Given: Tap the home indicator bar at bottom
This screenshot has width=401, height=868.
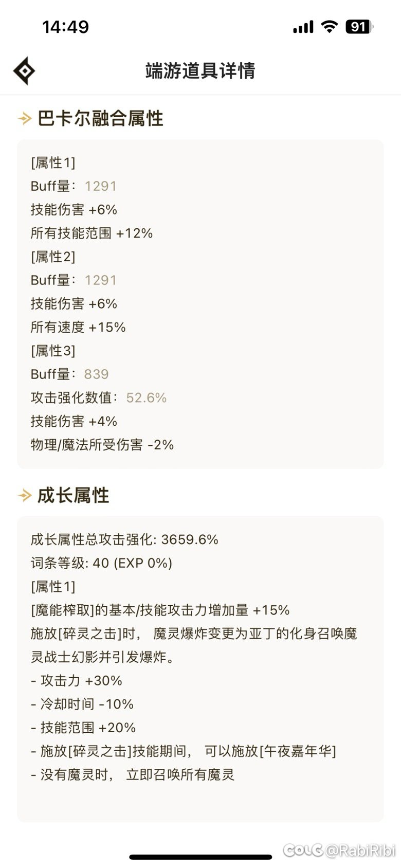Looking at the screenshot, I should click(200, 857).
